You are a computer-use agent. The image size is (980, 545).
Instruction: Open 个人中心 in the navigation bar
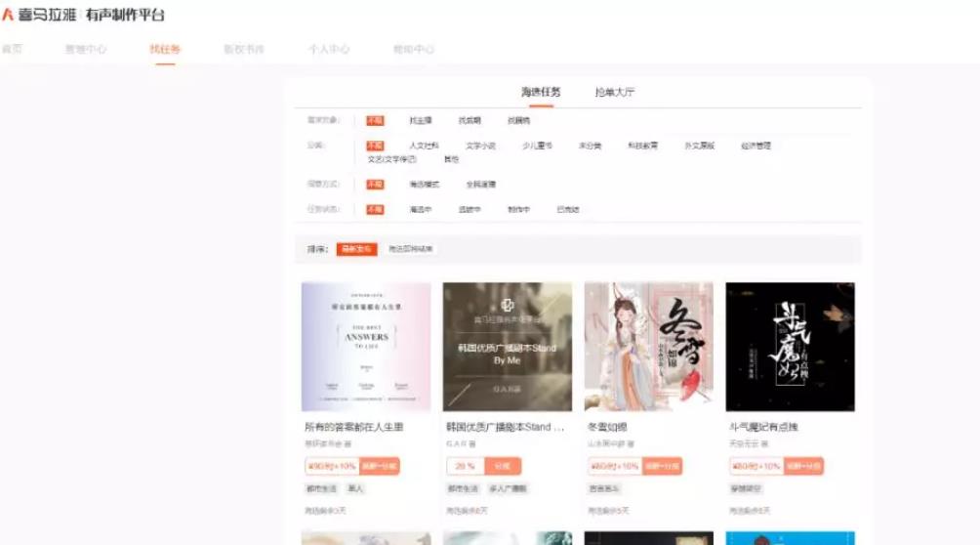pos(329,49)
